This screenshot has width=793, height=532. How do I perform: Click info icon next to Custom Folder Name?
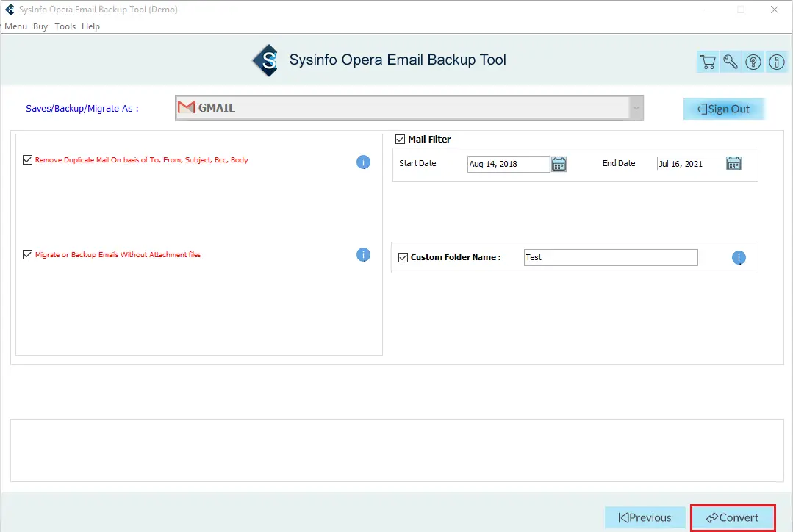(x=739, y=258)
